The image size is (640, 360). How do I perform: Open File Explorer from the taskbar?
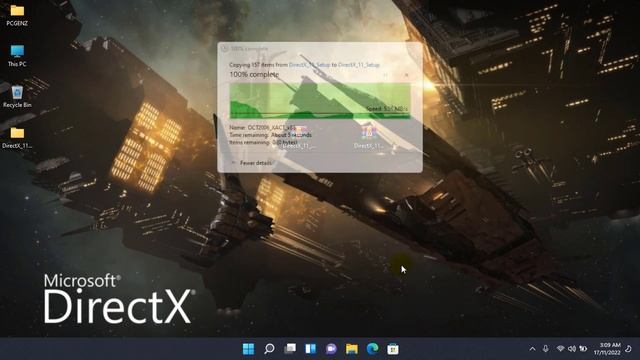(x=352, y=349)
